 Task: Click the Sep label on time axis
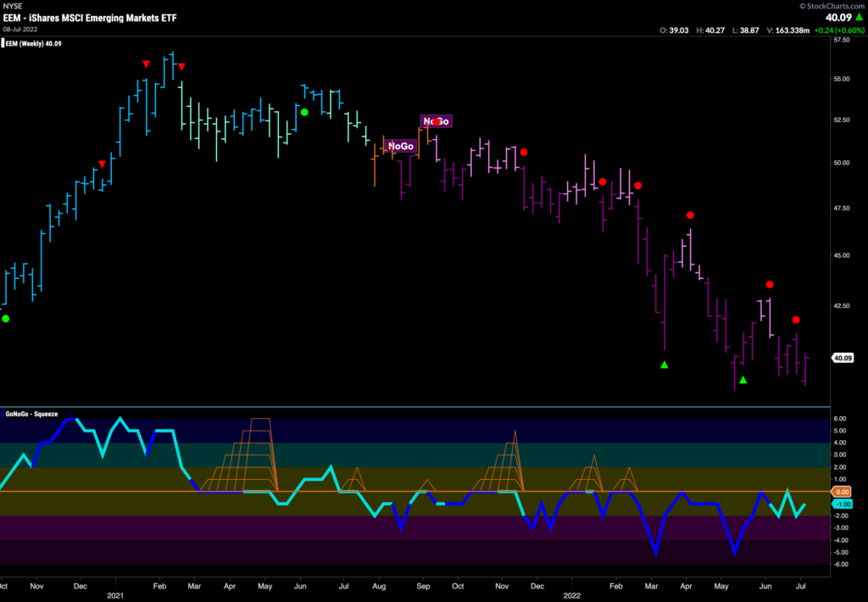423,586
